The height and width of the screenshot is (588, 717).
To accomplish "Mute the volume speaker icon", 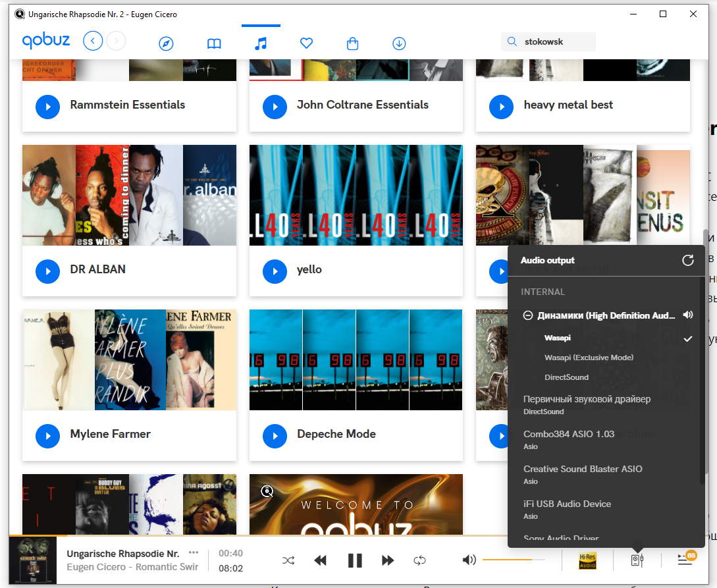I will [469, 560].
